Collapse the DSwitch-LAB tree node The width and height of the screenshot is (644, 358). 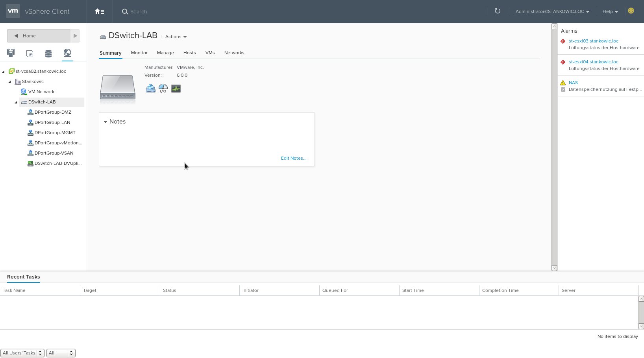[x=16, y=102]
